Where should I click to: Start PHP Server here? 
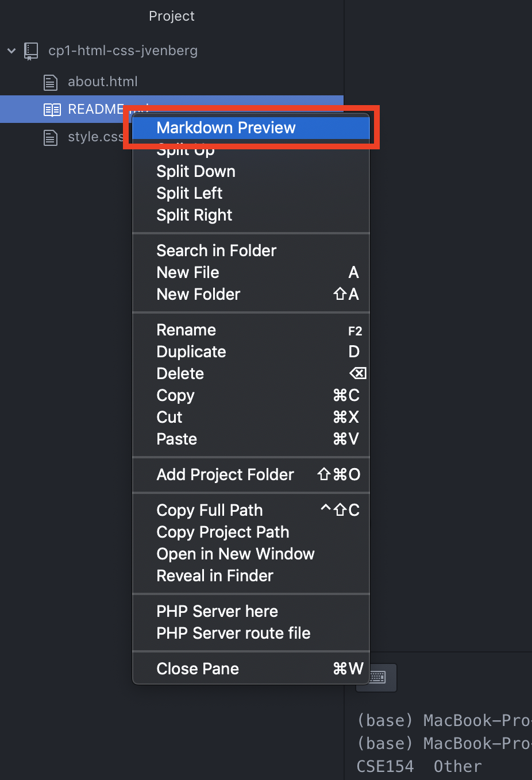click(x=217, y=611)
